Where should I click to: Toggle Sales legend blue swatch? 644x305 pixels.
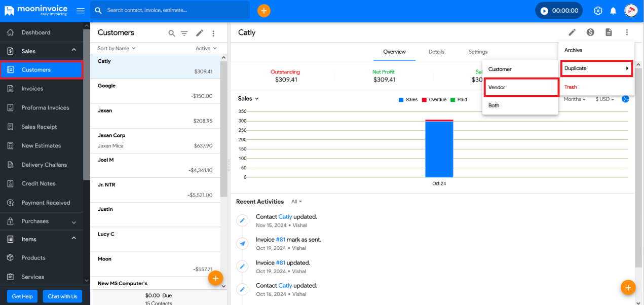[401, 100]
